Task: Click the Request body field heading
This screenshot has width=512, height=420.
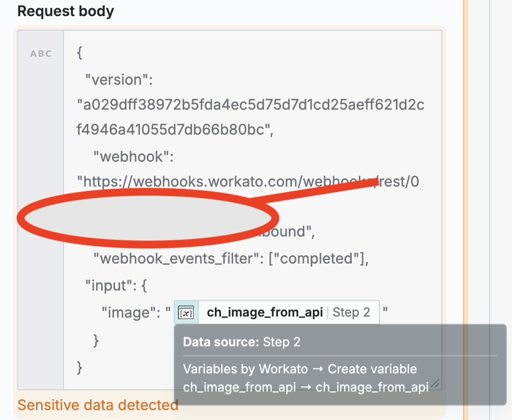Action: (66, 11)
